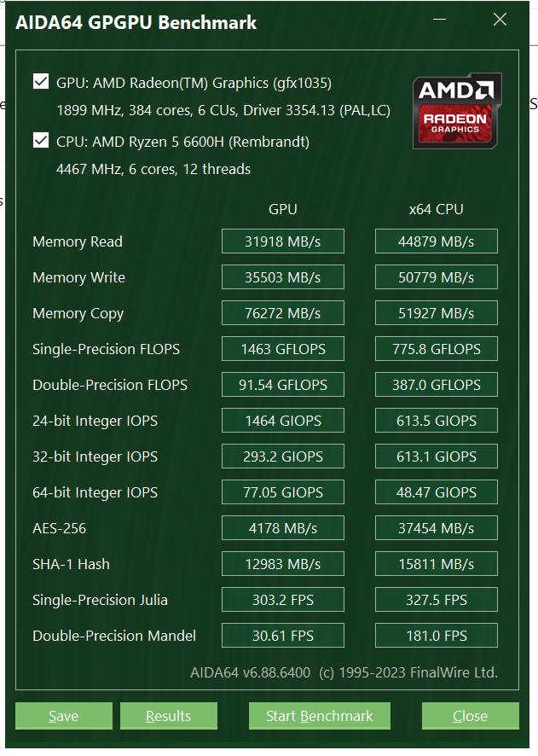Click GPU Mandel 30.61 FPS result
Image resolution: width=538 pixels, height=756 pixels.
point(283,636)
